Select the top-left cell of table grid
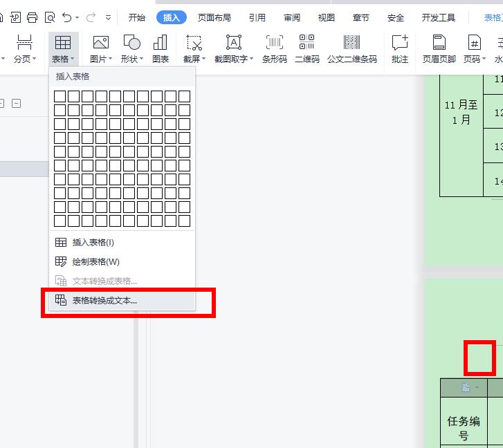The height and width of the screenshot is (448, 503). [60, 97]
